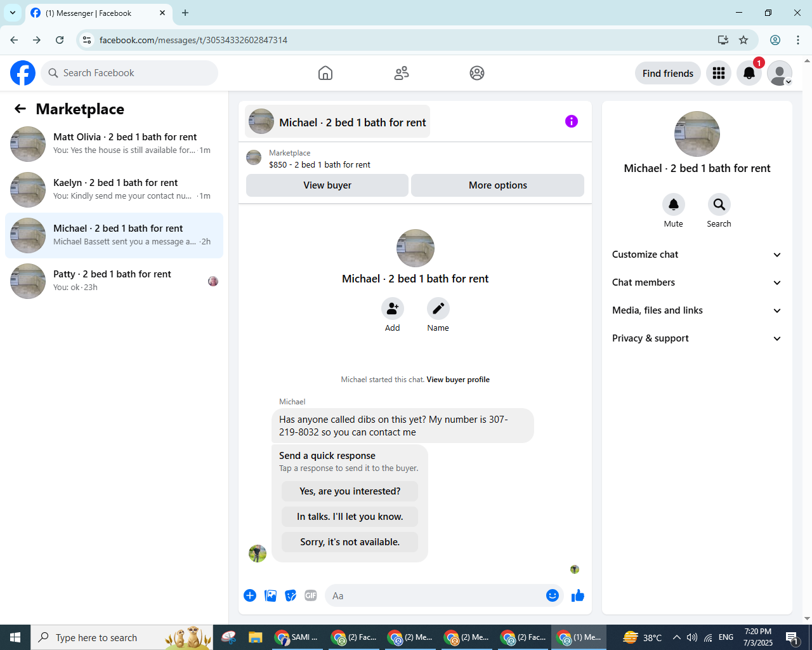Click the Find friends button

tap(668, 73)
